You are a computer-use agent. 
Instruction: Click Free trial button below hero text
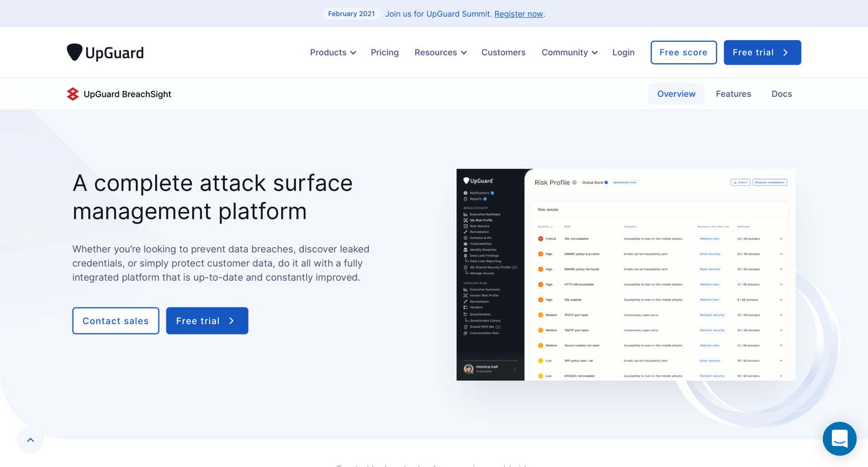tap(207, 321)
